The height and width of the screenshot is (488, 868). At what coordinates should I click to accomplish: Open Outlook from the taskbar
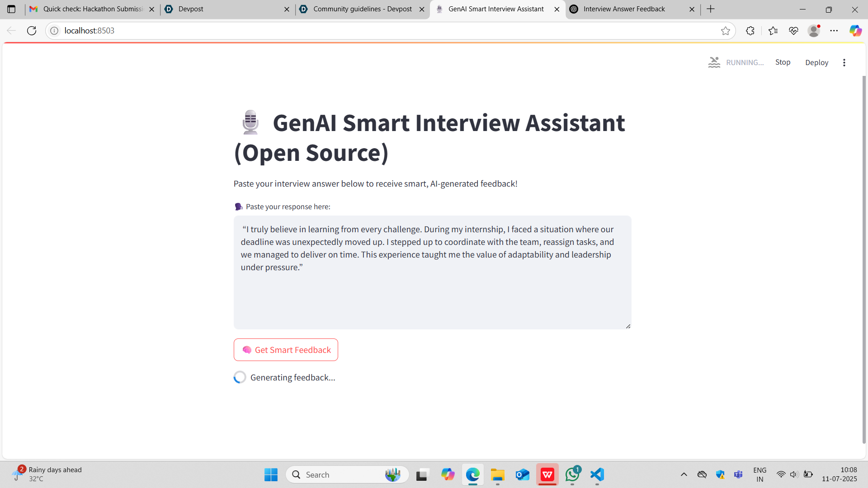522,474
